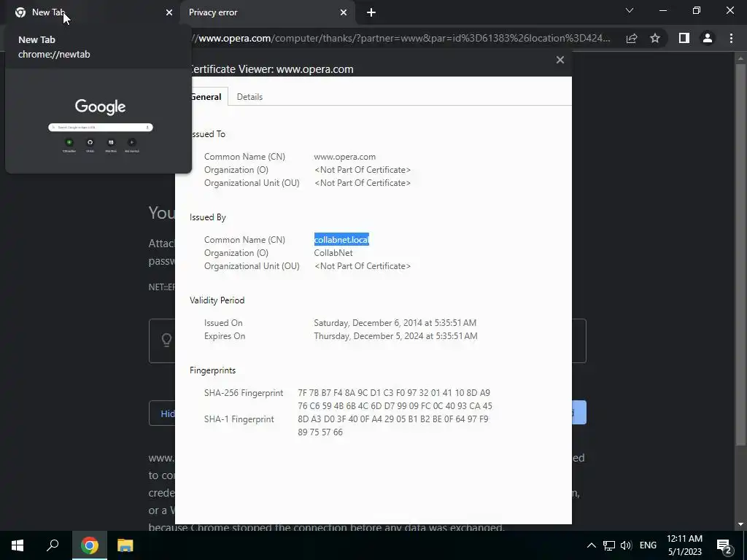
Task: Click scrollbar down arrow on the page
Action: (740, 524)
